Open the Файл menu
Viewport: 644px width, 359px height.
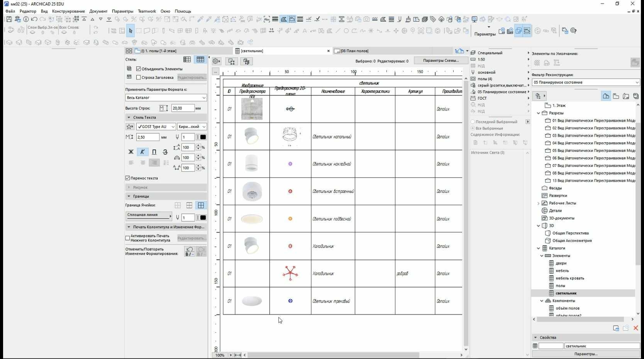[x=10, y=11]
